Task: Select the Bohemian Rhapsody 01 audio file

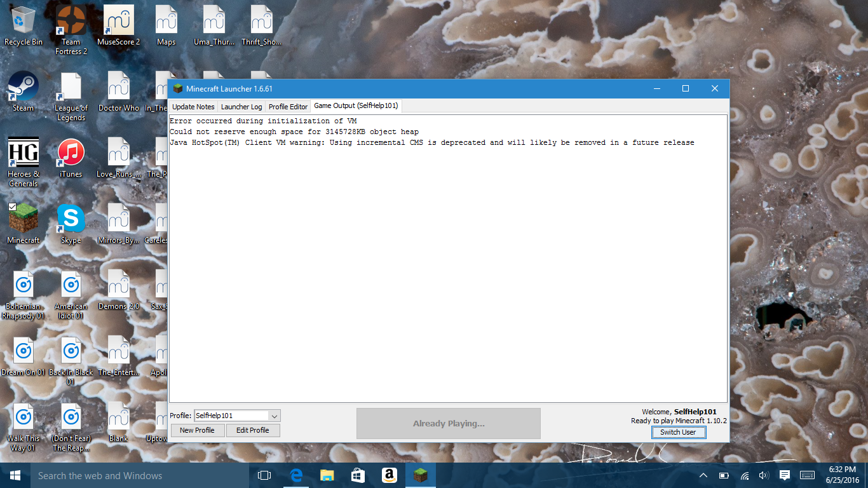Action: [24, 295]
